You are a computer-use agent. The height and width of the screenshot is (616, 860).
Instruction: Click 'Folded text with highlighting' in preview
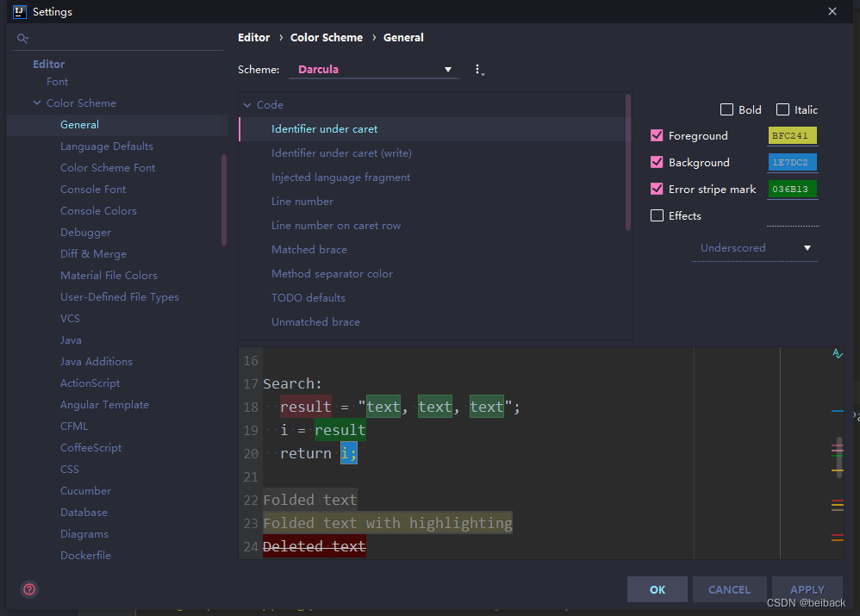(388, 523)
